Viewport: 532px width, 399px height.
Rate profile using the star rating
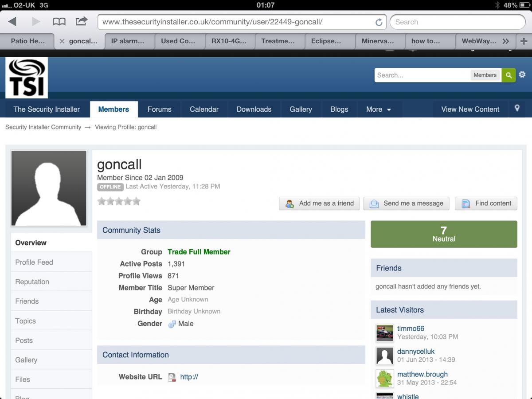119,201
